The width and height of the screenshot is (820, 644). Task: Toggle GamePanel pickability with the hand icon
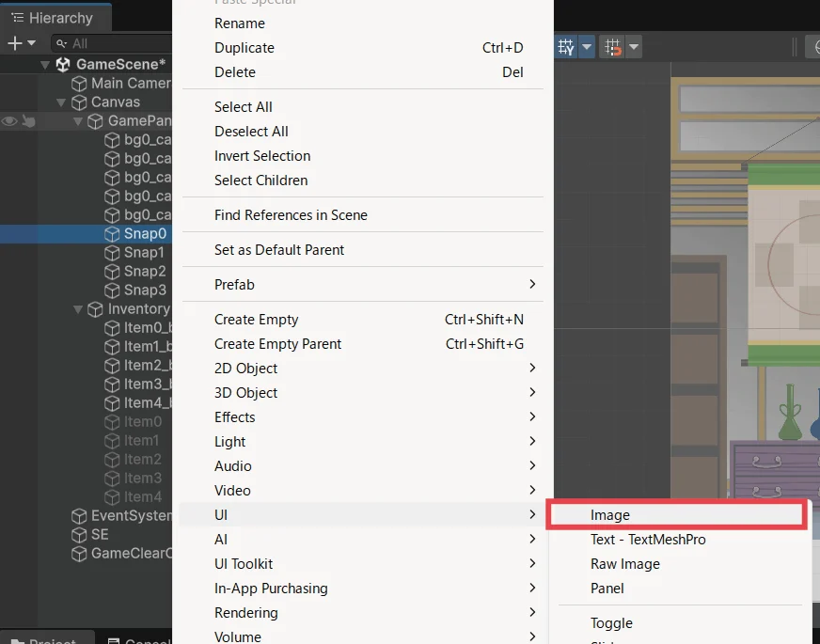(x=28, y=121)
